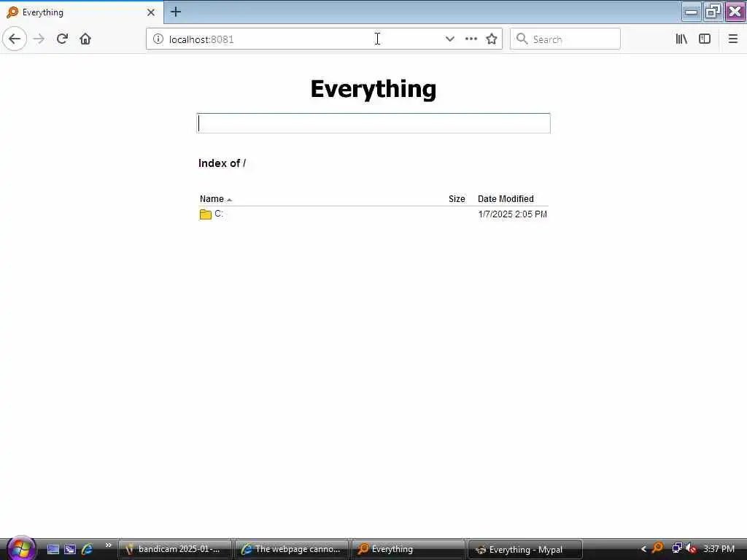Open the browser home page
The width and height of the screenshot is (747, 560).
pos(85,39)
